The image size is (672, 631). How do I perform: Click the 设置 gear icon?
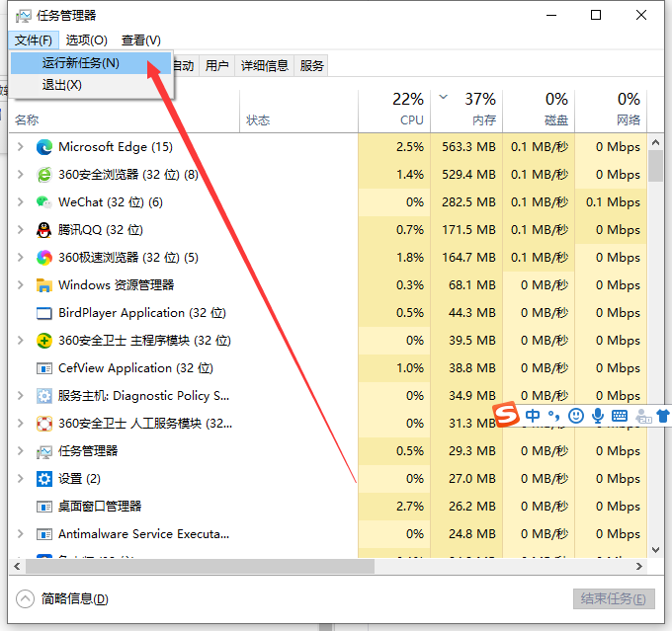point(43,479)
